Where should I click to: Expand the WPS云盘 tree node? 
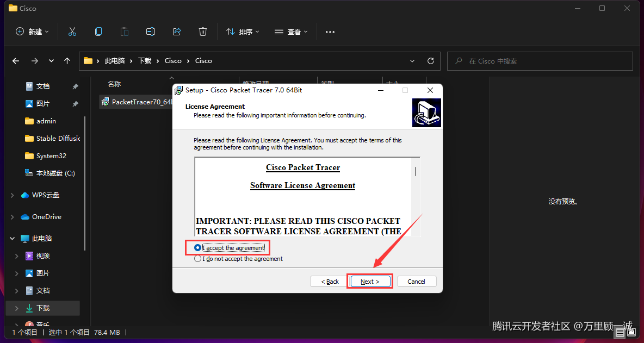tap(13, 195)
